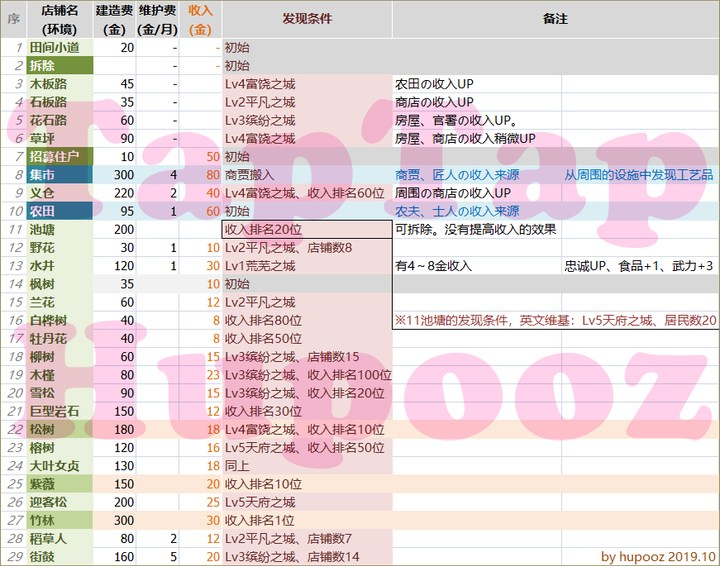Screen dimensions: 720x566
Task: Click the 义仓 name cell
Action: (x=60, y=193)
